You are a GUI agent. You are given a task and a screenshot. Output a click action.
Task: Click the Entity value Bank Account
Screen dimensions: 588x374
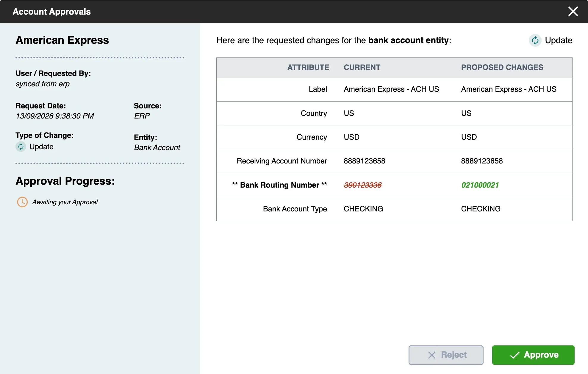click(x=157, y=147)
